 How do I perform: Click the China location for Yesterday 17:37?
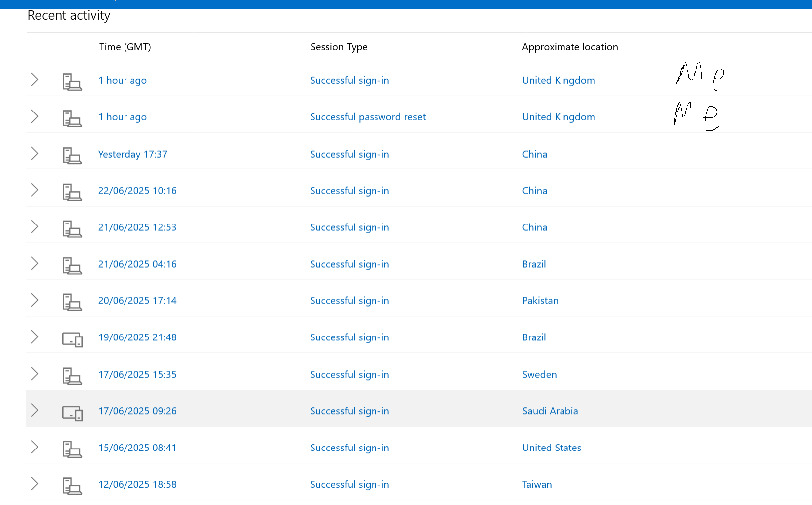pyautogui.click(x=535, y=154)
